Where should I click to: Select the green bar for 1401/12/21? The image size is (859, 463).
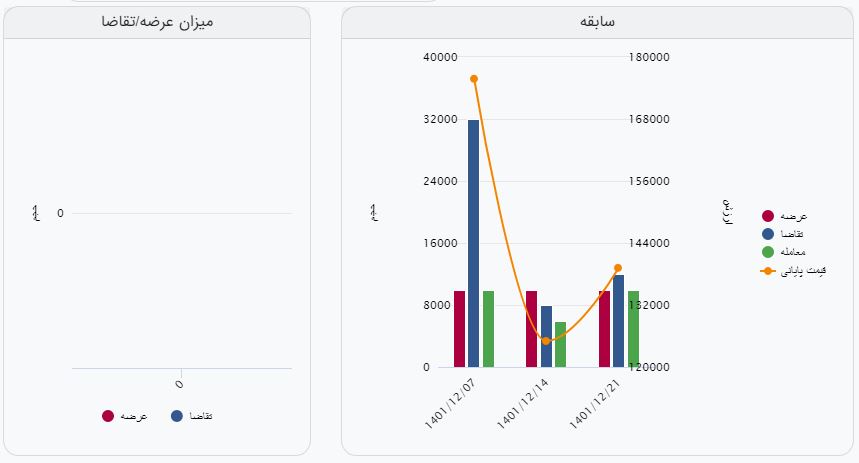point(633,329)
